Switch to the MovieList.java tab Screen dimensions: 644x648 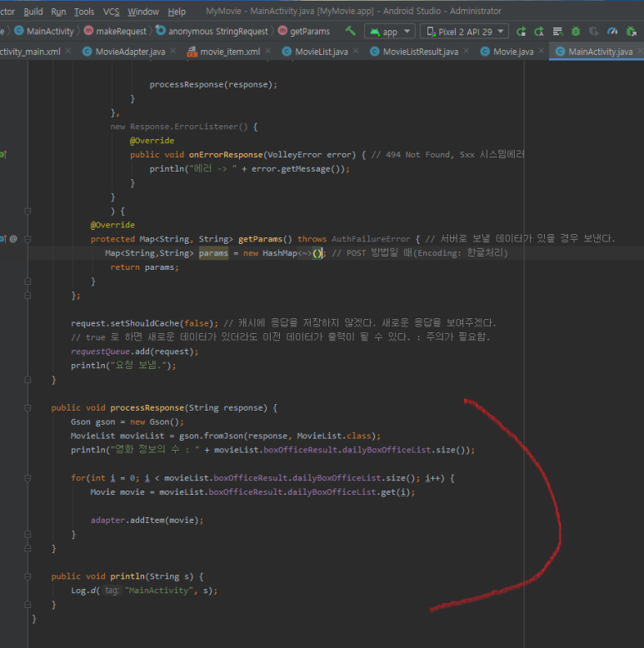click(322, 52)
